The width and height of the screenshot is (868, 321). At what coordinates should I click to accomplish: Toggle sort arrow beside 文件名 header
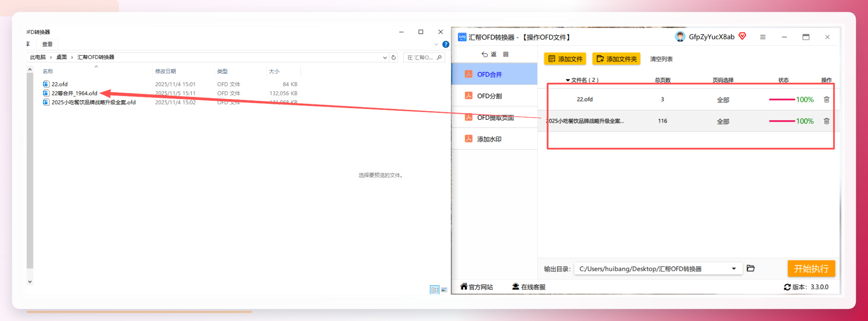pyautogui.click(x=568, y=80)
